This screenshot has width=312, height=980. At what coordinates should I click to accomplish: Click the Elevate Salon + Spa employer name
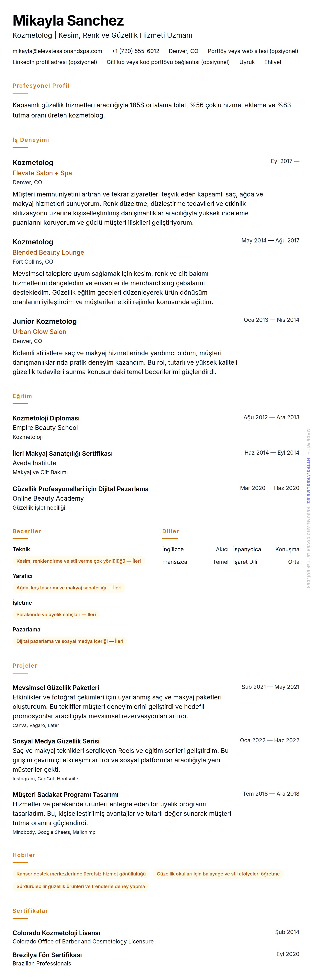(42, 173)
